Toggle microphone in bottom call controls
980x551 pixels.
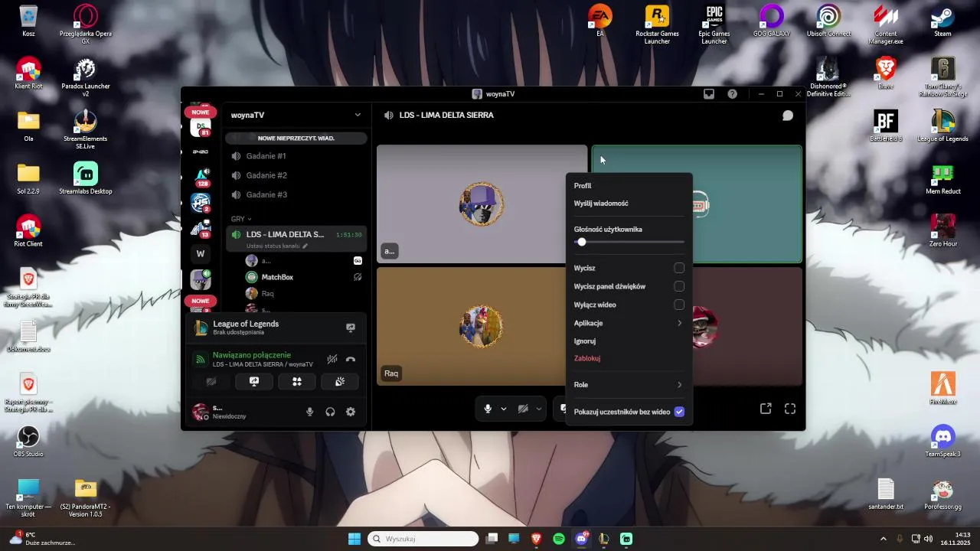click(488, 409)
